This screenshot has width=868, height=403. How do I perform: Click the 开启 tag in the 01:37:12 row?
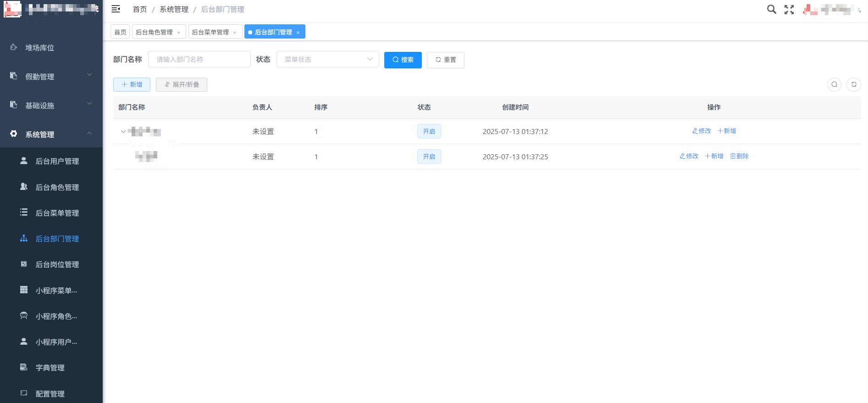429,131
